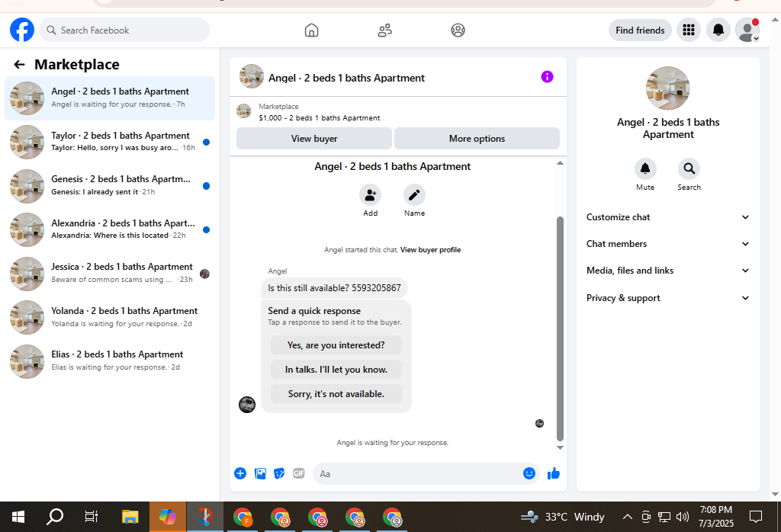Click the More options button

[x=477, y=139]
